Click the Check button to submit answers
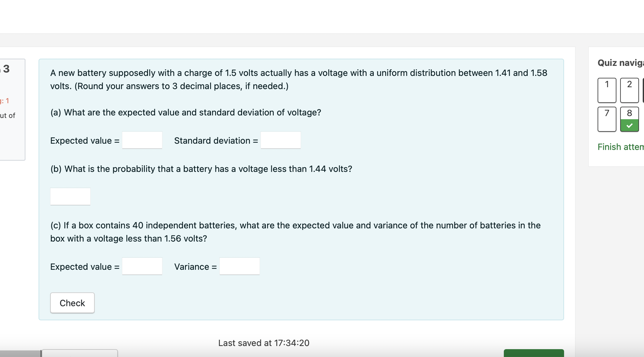The image size is (644, 357). click(x=72, y=303)
